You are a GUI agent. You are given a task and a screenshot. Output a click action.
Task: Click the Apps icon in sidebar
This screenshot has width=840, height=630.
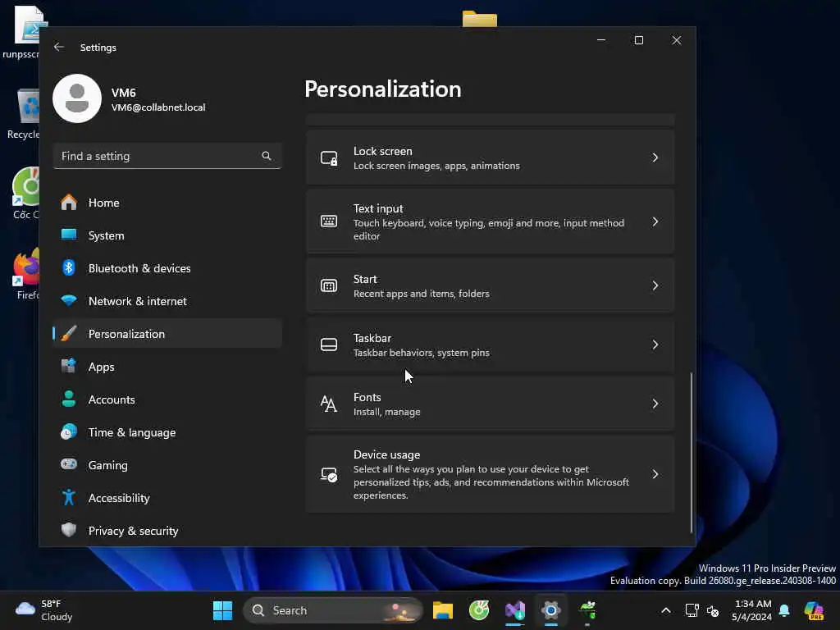(69, 367)
